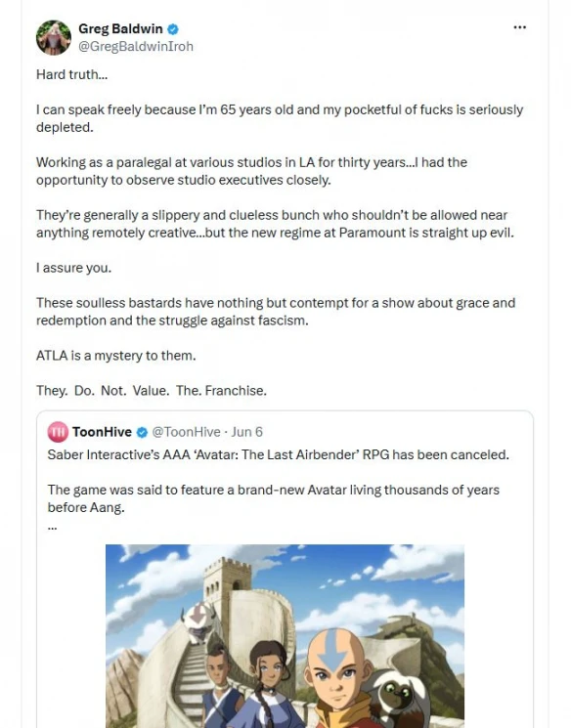Click Appa in the attached picture
571x728 pixels.
point(198,622)
